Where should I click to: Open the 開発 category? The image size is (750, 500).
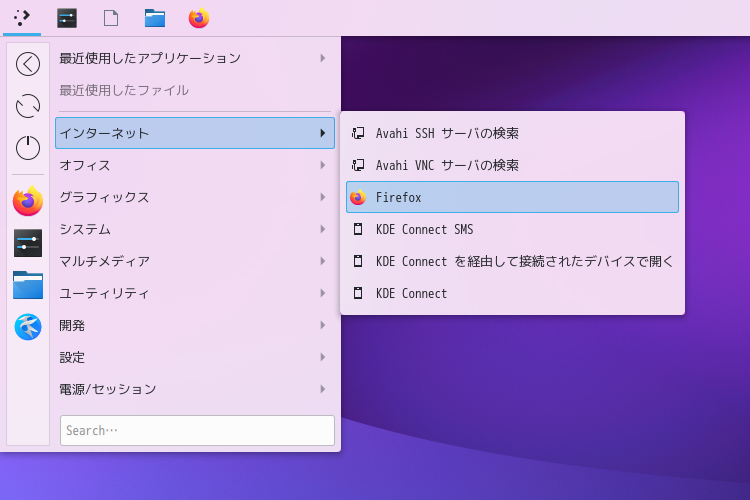click(195, 325)
